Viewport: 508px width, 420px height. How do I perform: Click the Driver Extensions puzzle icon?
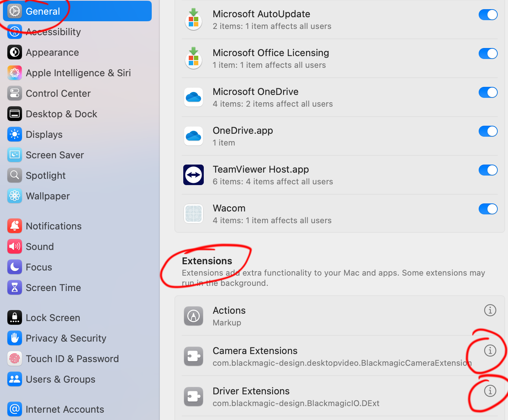[194, 397]
